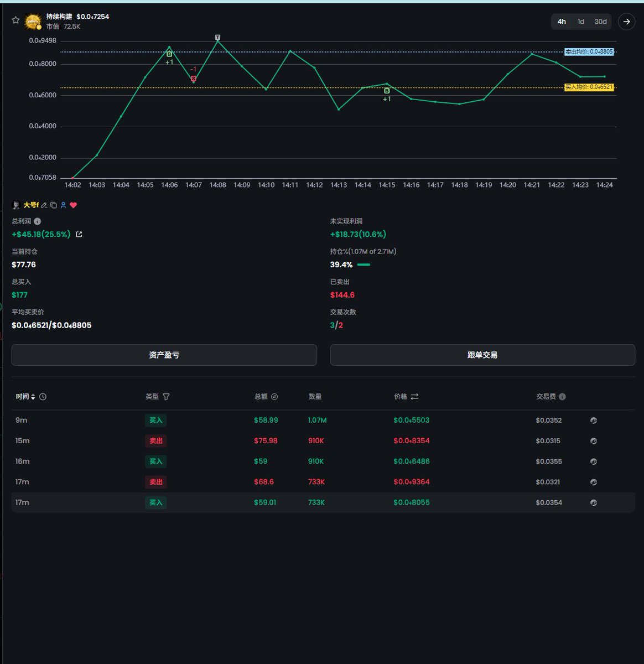Select the $0.0354 fee cell
The image size is (644, 664).
(x=549, y=503)
